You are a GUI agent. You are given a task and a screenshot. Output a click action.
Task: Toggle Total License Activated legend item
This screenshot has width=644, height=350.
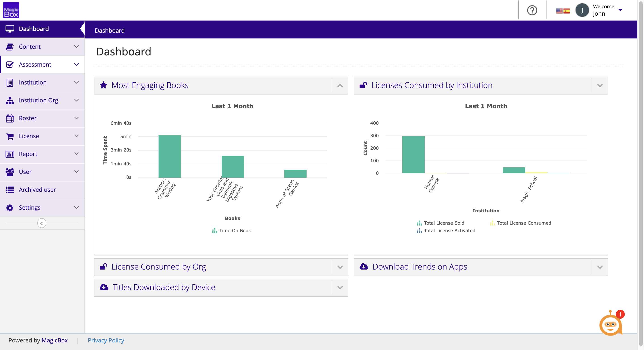[x=446, y=231]
